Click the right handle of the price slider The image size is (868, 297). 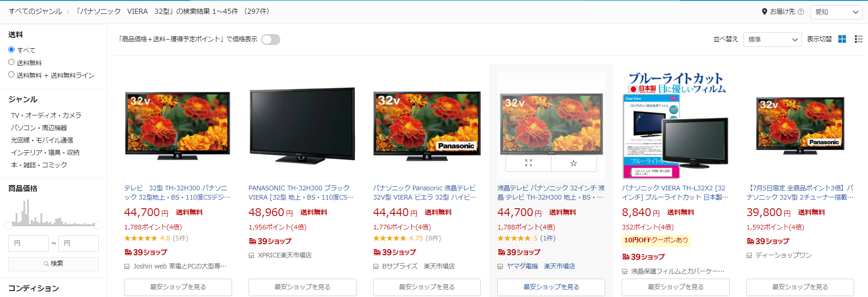click(98, 225)
